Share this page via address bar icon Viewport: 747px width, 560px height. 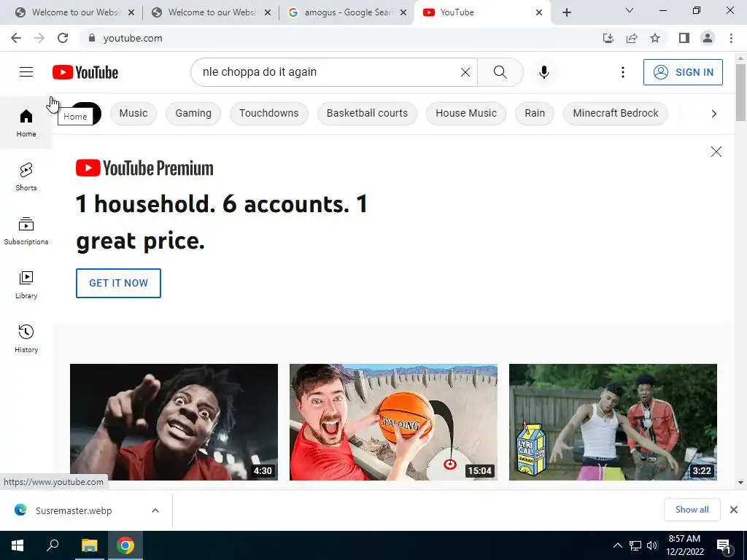tap(632, 38)
